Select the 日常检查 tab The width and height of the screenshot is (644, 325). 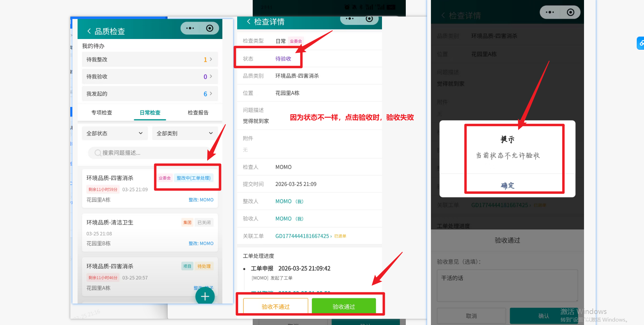pos(150,113)
